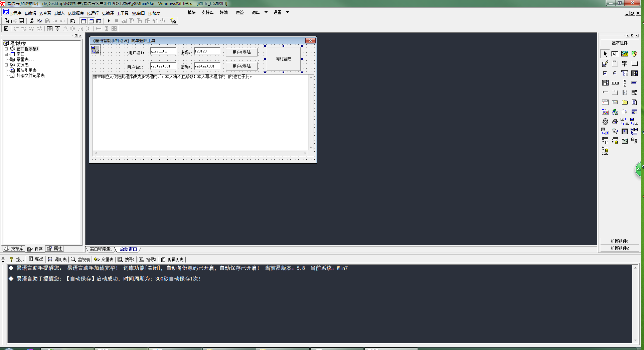Screen dimensions: 644x350
Task: Click the 基本组件 palette header button
Action: point(620,43)
